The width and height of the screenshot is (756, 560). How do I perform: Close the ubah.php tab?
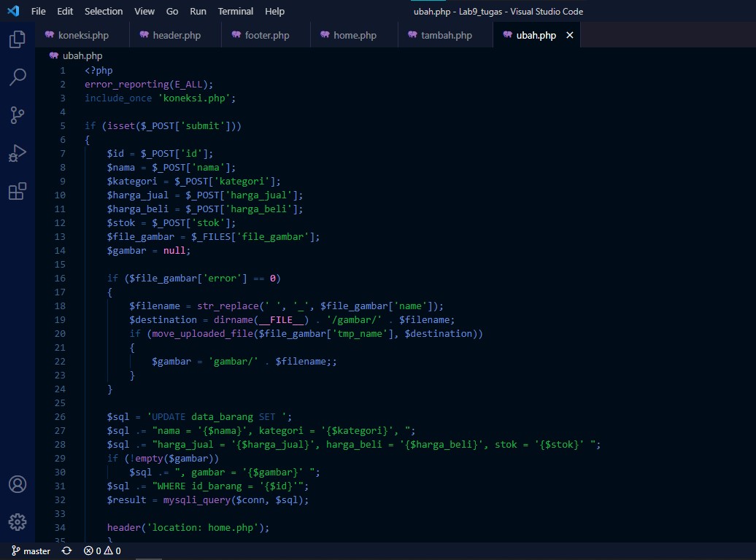(x=569, y=35)
